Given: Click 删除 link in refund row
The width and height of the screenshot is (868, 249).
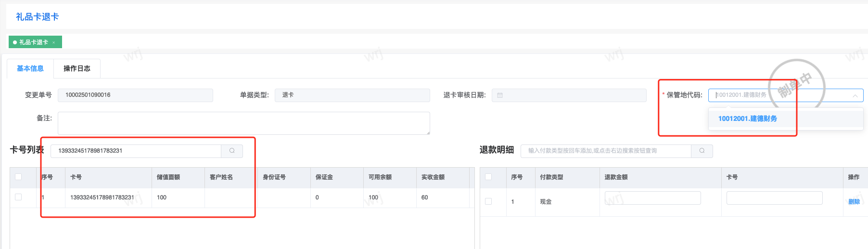Looking at the screenshot, I should [854, 202].
